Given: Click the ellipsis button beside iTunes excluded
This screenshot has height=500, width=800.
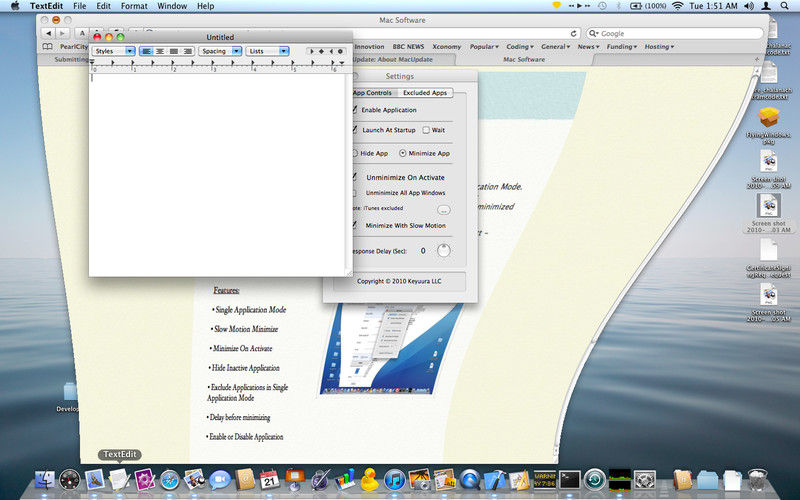Looking at the screenshot, I should pyautogui.click(x=444, y=210).
